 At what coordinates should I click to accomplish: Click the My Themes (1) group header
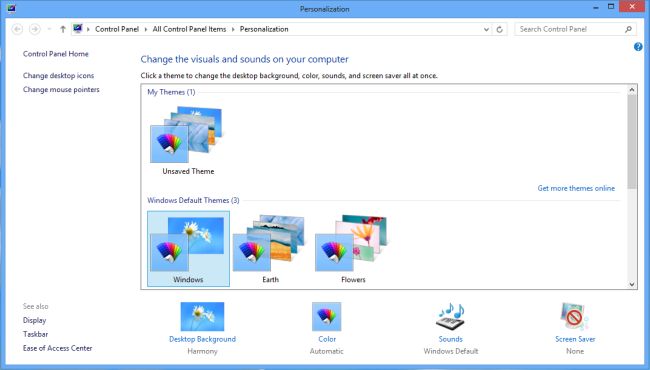[171, 92]
